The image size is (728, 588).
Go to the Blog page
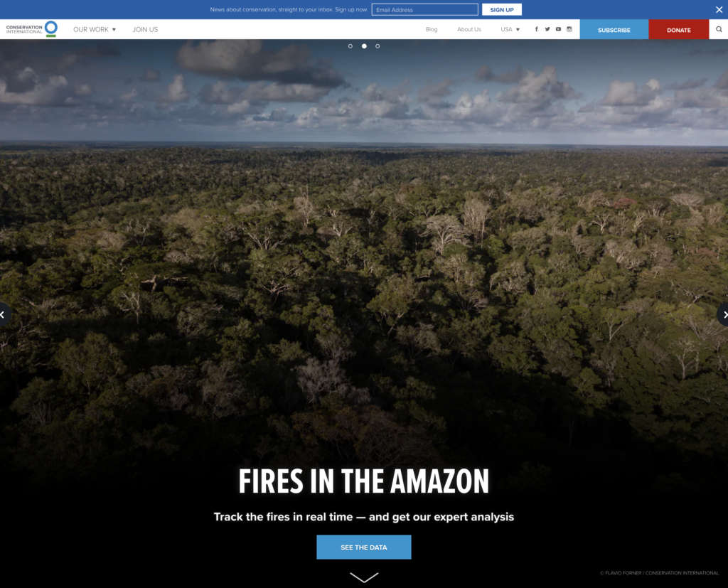432,29
